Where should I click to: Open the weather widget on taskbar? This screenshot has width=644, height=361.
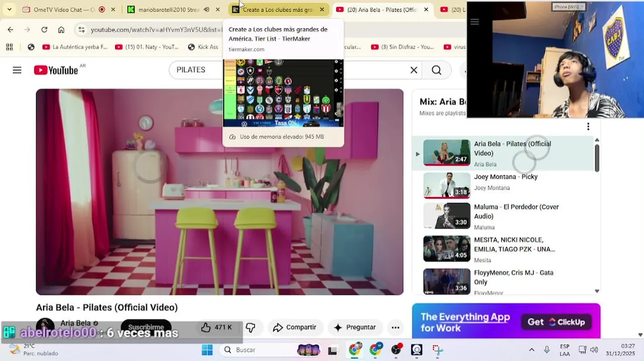click(x=34, y=349)
